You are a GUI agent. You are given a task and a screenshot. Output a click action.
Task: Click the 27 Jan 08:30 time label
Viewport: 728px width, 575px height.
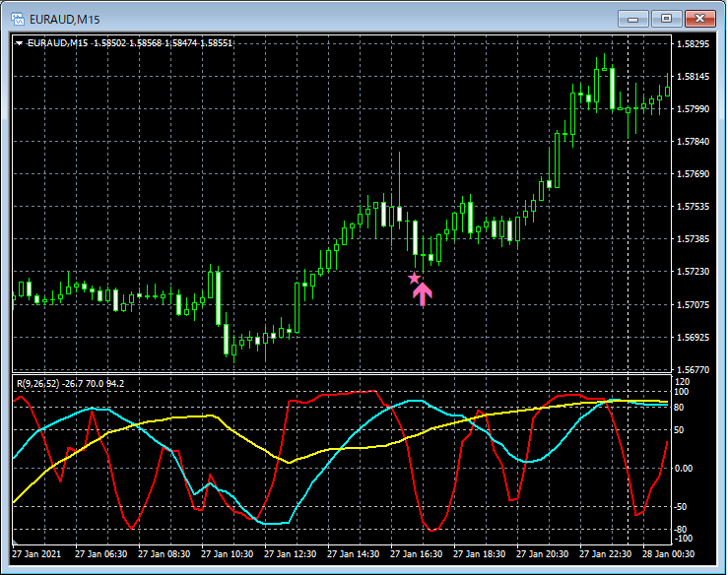tap(164, 554)
